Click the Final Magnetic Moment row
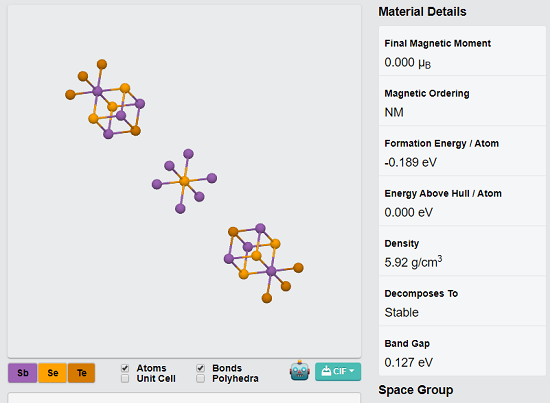The image size is (550, 403). click(462, 51)
